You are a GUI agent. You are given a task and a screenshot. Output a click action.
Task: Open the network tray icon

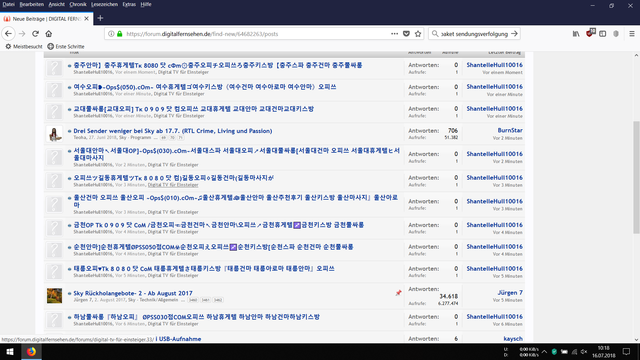click(x=574, y=351)
